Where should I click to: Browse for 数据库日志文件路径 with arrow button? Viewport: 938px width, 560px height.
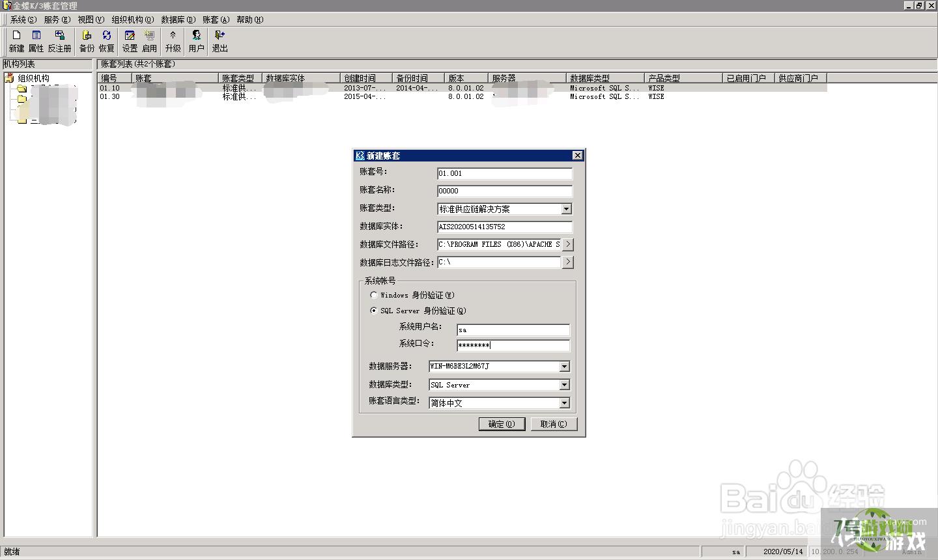coord(568,262)
